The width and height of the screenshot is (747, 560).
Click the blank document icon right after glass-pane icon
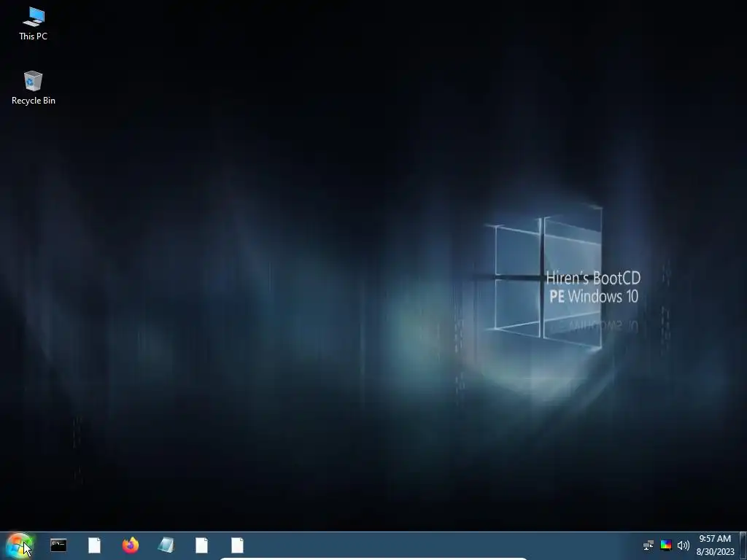(201, 545)
